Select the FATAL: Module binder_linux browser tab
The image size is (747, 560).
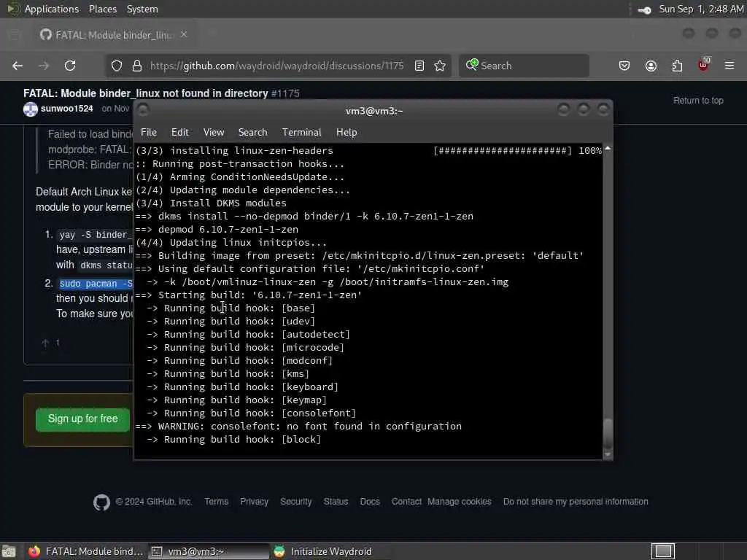pos(113,35)
